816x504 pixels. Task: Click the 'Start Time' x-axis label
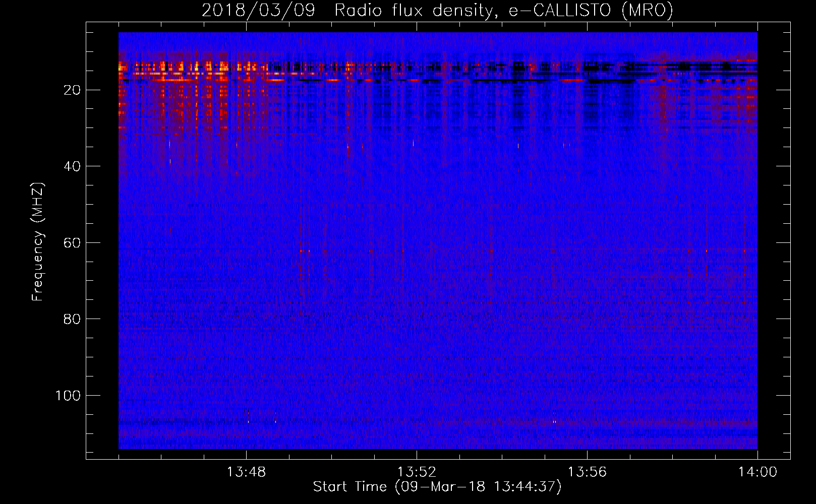tap(350, 487)
